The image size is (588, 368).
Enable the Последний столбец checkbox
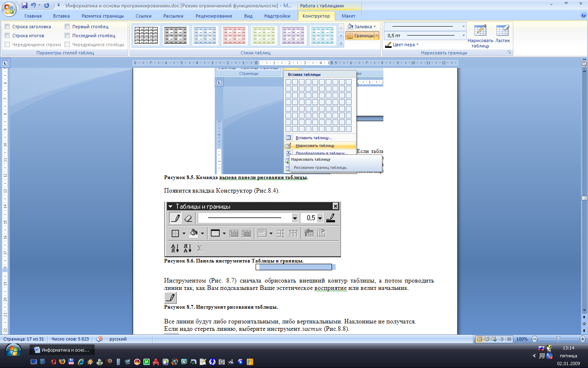click(x=67, y=36)
